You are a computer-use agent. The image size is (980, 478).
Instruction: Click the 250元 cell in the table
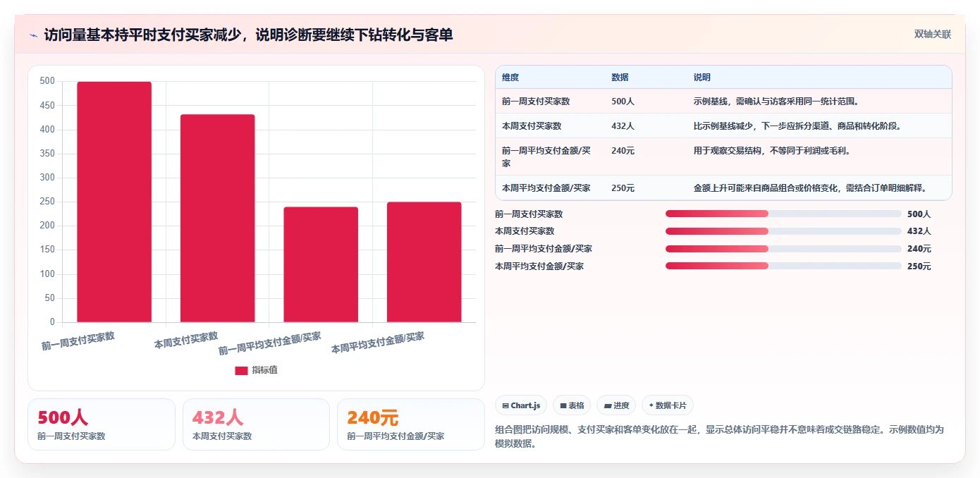click(x=623, y=188)
